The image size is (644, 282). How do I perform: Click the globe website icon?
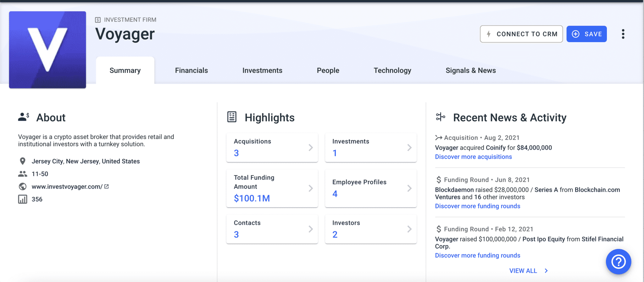coord(22,187)
